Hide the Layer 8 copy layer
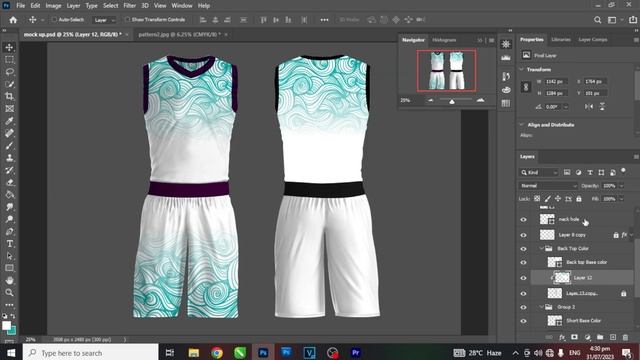Viewport: 640px width, 360px height. click(x=523, y=235)
